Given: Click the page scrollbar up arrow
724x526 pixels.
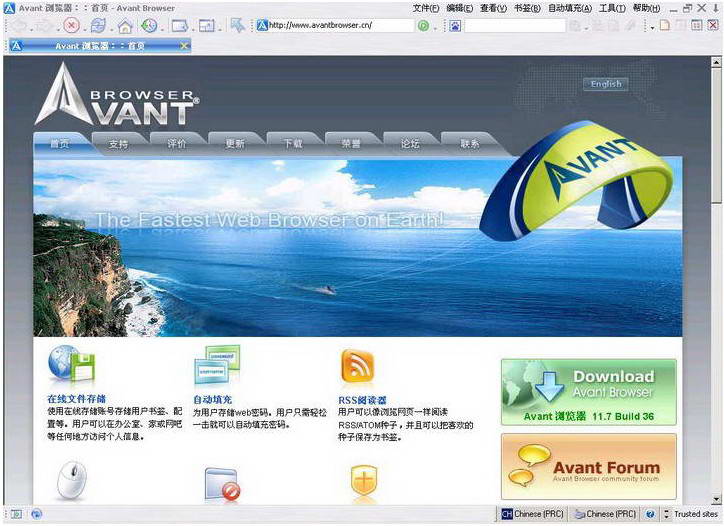Looking at the screenshot, I should [x=716, y=61].
